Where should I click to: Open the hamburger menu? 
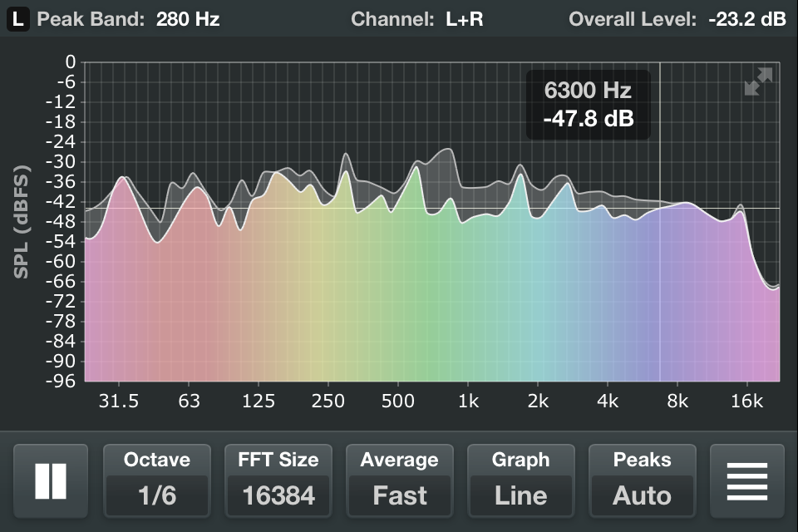746,481
